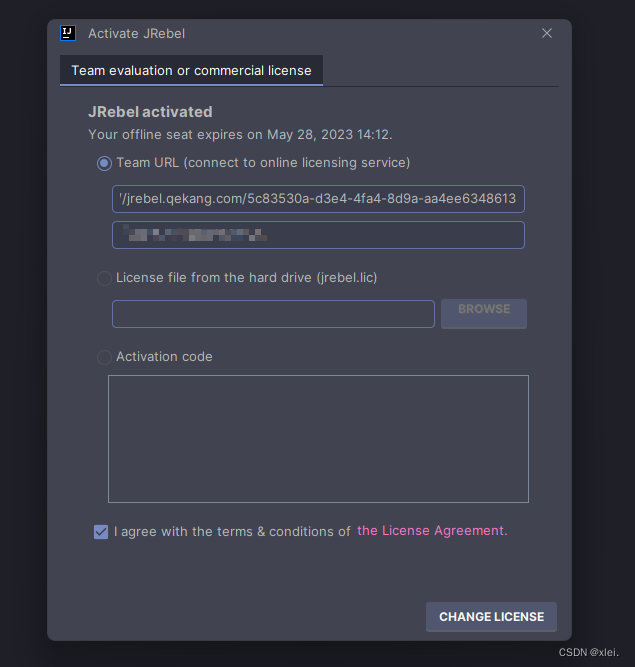Close the Activate JRebel dialog

click(x=547, y=33)
